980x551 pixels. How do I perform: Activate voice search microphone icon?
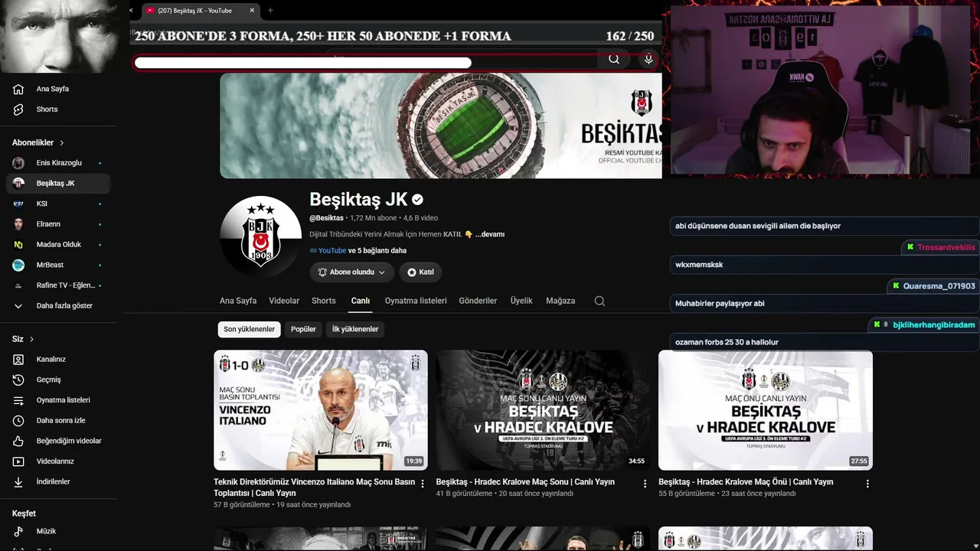point(648,59)
